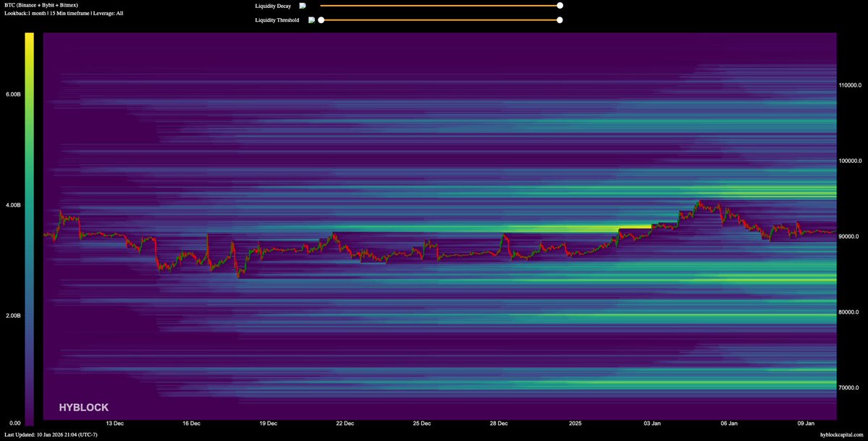
Task: Click the 4.00B label on color scale
Action: 14,206
